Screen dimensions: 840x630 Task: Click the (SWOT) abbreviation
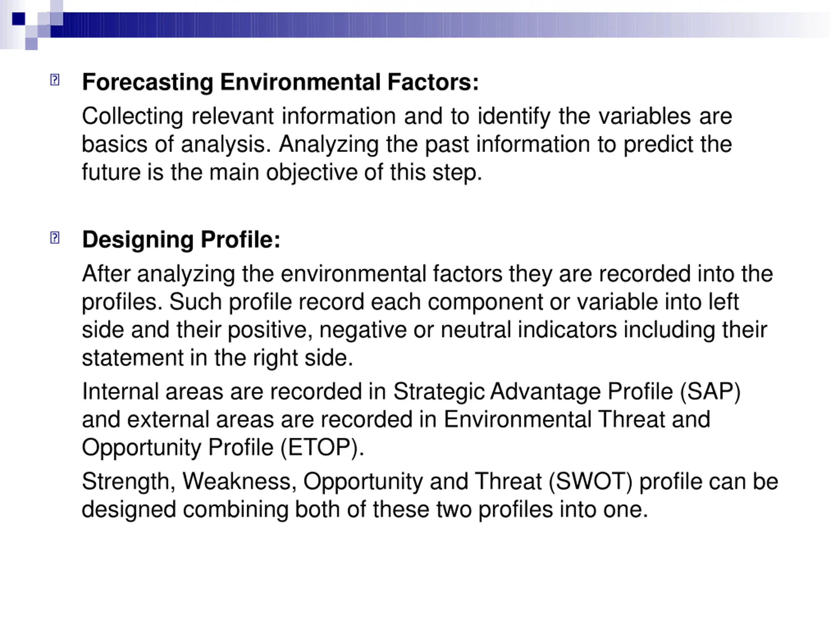tap(591, 482)
